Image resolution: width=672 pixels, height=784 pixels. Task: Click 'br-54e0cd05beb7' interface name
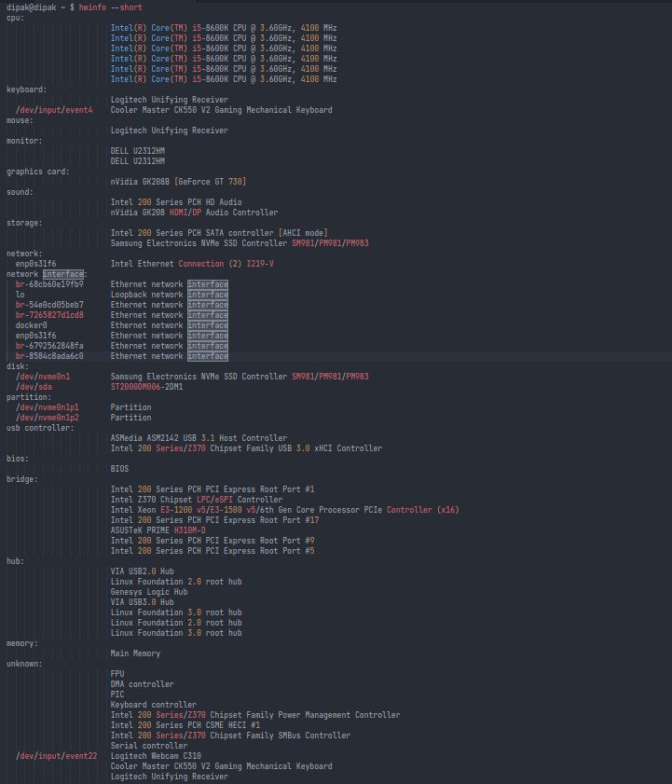tap(49, 305)
